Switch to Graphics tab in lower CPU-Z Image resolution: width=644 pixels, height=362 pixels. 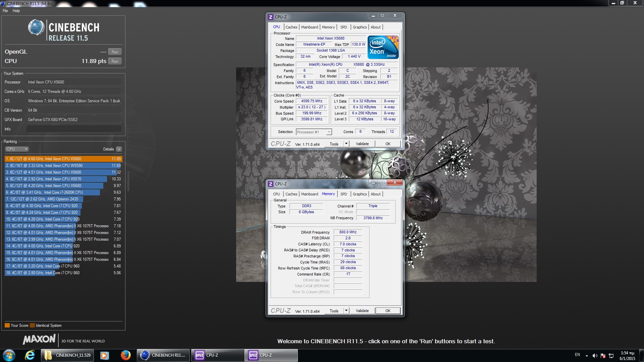360,194
